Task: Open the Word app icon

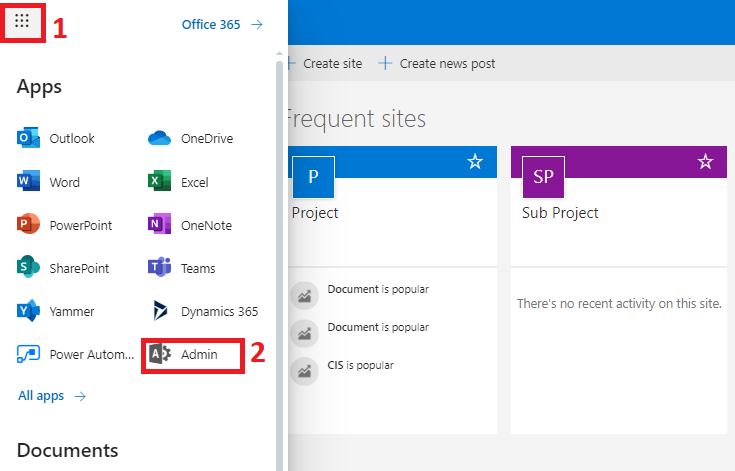Action: (x=51, y=183)
